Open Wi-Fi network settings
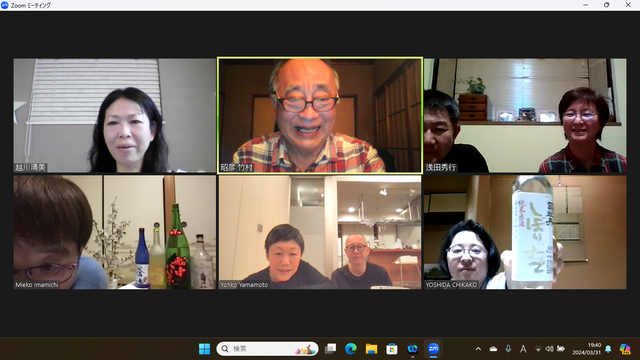The width and height of the screenshot is (640, 360). [x=538, y=349]
